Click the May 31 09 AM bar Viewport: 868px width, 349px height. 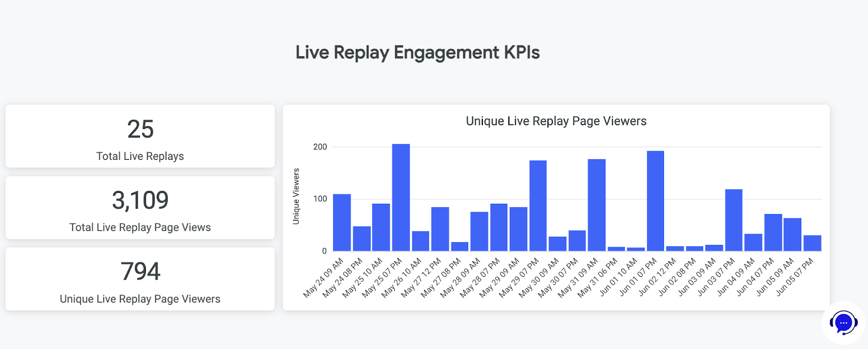[x=597, y=205]
